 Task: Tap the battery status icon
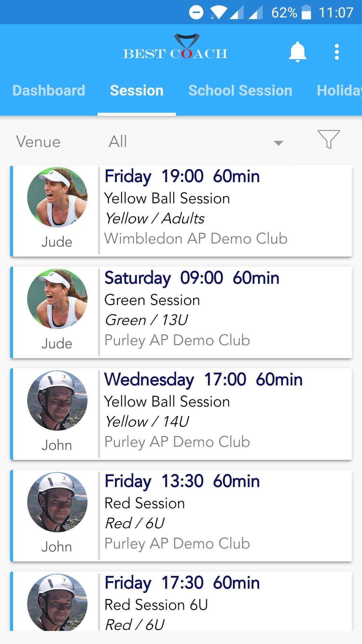tap(306, 13)
